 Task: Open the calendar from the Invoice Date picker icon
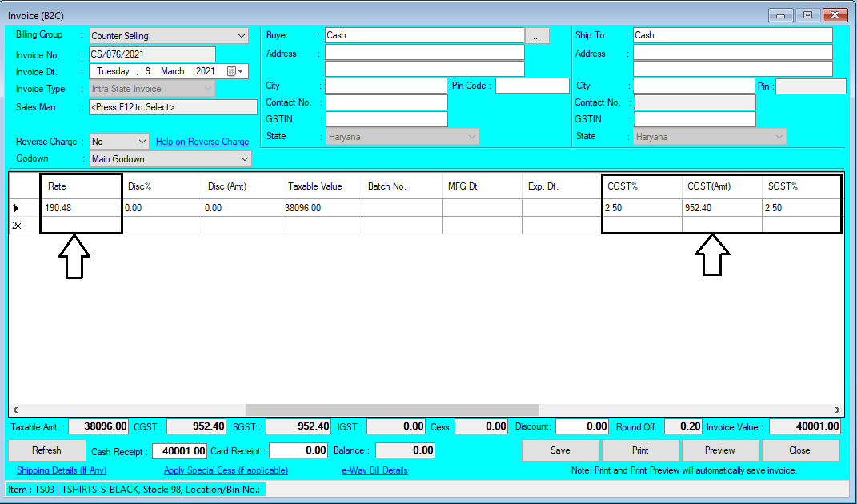click(x=231, y=70)
